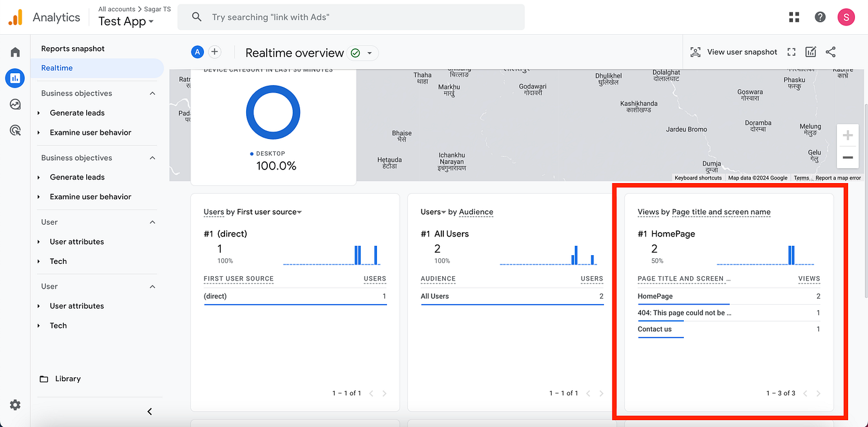
Task: Zoom in on the map
Action: click(x=848, y=135)
